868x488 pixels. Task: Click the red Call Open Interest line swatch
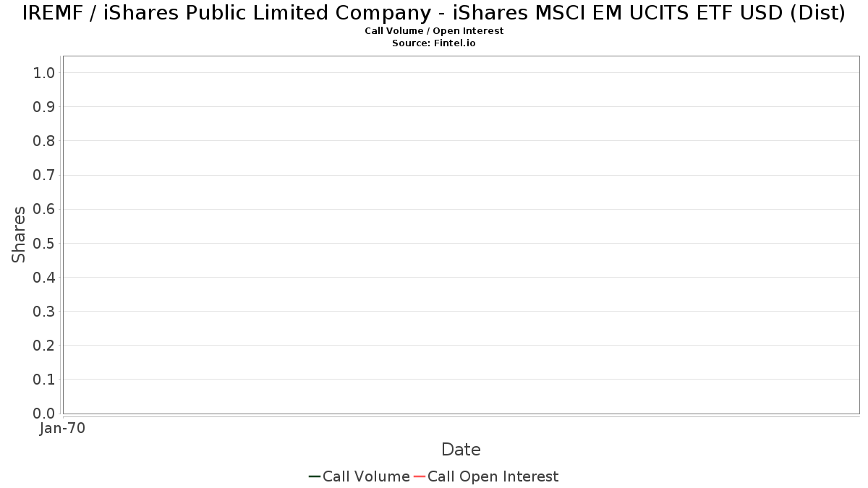(419, 476)
